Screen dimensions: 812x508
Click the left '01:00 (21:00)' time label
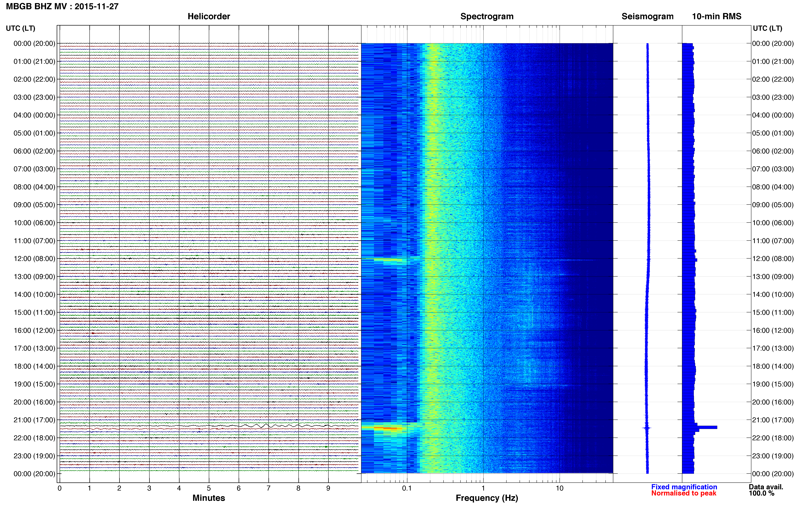pyautogui.click(x=34, y=62)
